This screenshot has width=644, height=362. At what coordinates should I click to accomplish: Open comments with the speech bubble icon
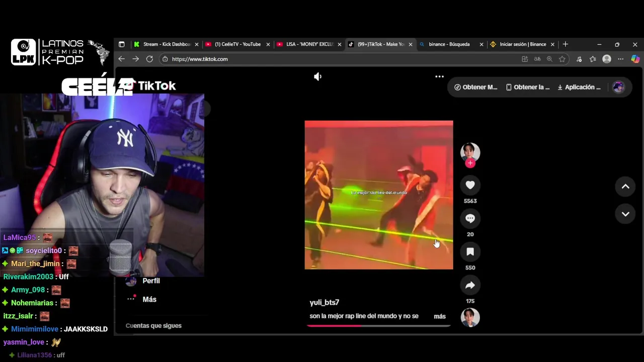[x=470, y=219]
